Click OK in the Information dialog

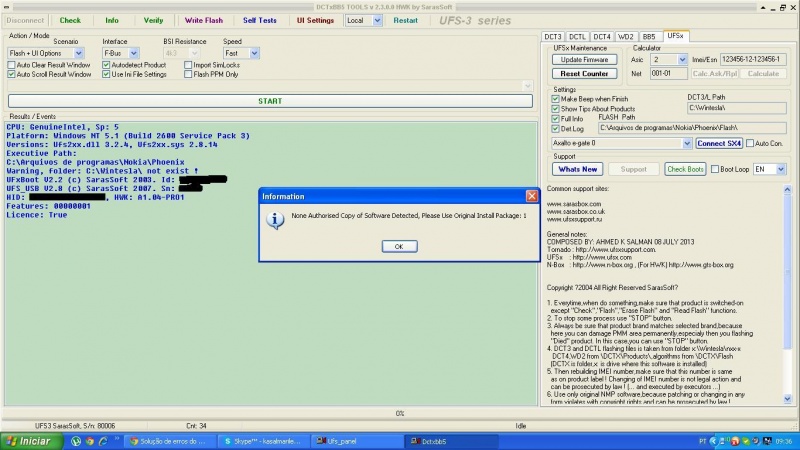399,246
